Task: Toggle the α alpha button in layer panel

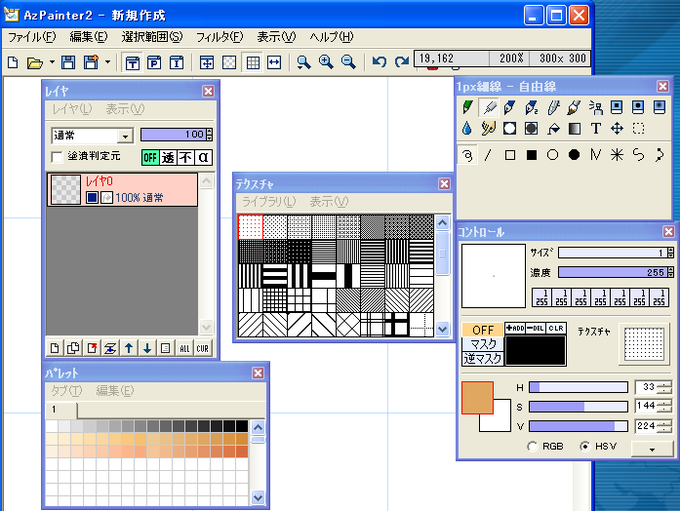Action: pyautogui.click(x=203, y=157)
